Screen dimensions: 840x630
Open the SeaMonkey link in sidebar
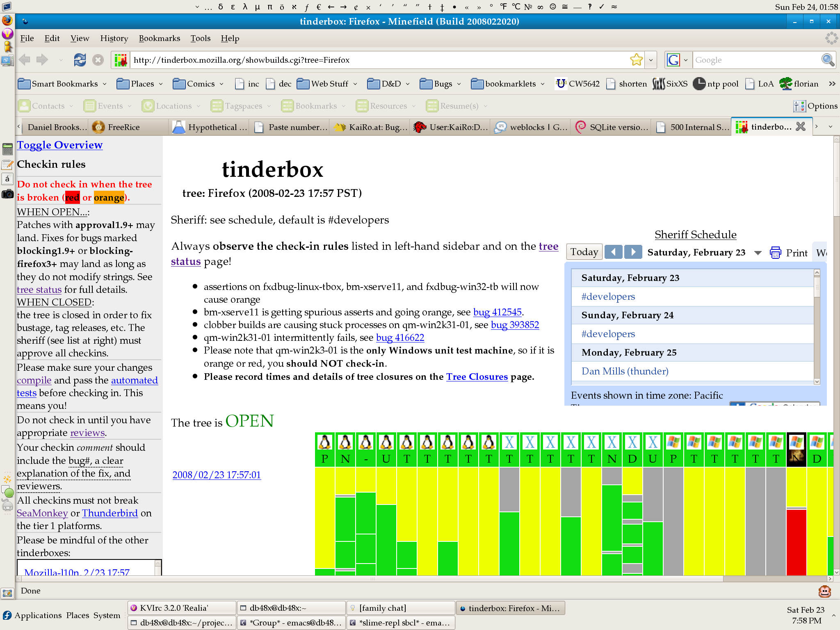tap(42, 513)
